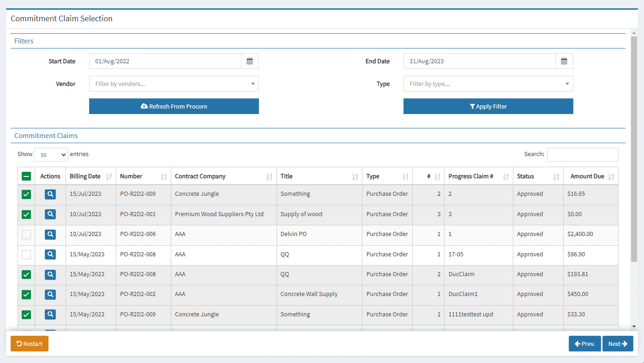The width and height of the screenshot is (644, 363).
Task: Expand the Filter by vendors dropdown
Action: (174, 84)
